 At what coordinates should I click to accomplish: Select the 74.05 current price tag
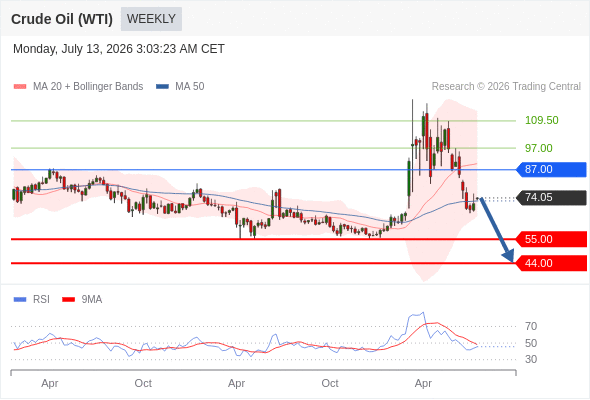551,198
